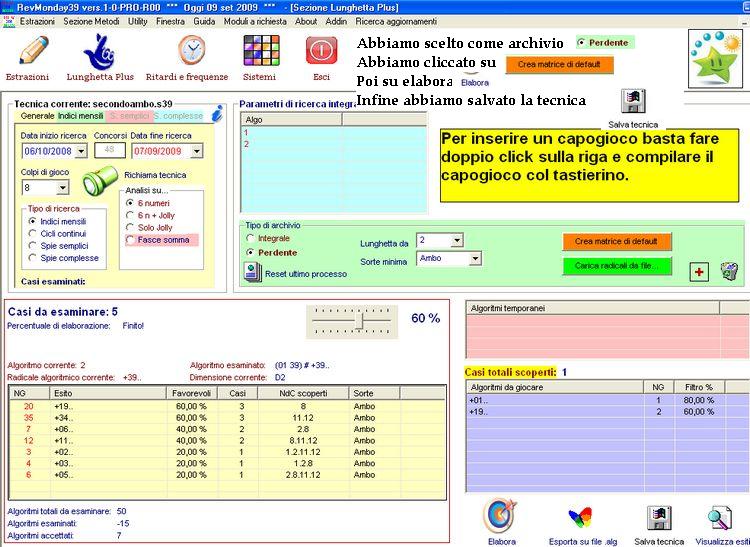Select results row with esito +06..

pos(228,429)
